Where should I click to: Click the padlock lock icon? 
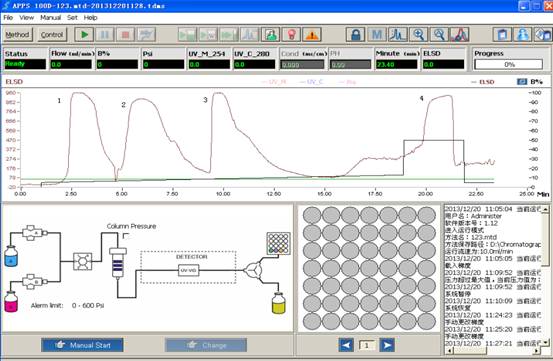pyautogui.click(x=355, y=35)
